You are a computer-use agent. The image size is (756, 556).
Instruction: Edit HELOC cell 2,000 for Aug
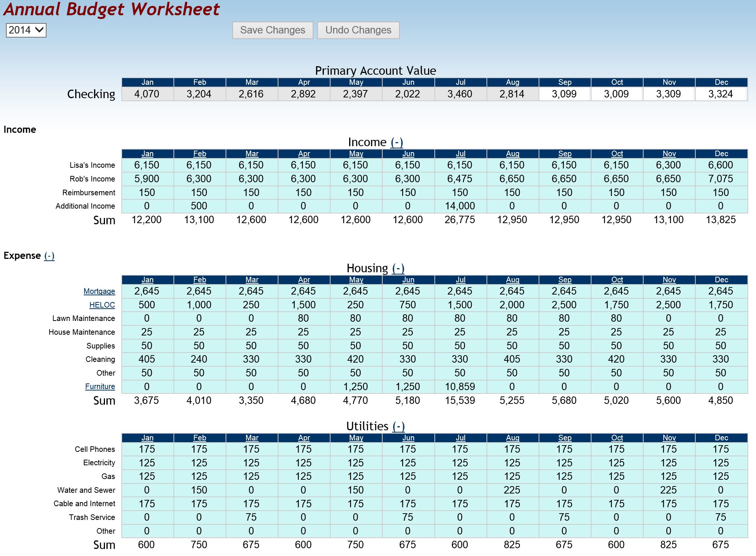(x=513, y=305)
